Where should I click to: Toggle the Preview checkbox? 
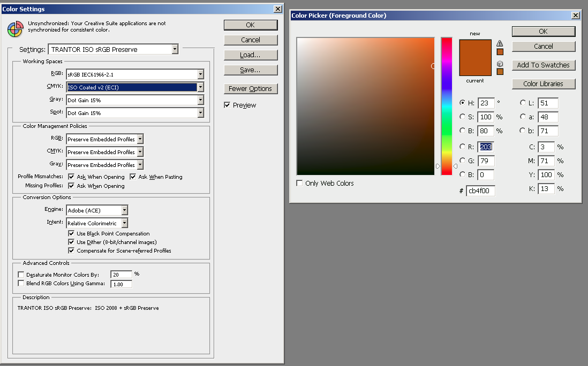[x=227, y=105]
